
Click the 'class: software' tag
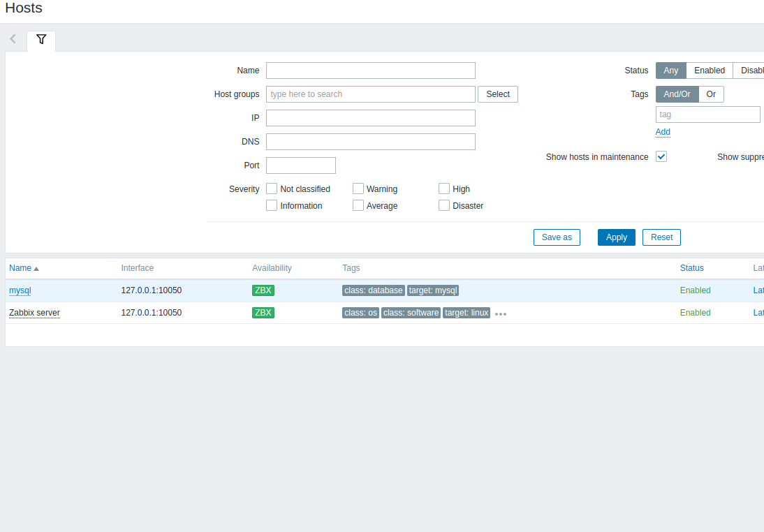pos(411,313)
